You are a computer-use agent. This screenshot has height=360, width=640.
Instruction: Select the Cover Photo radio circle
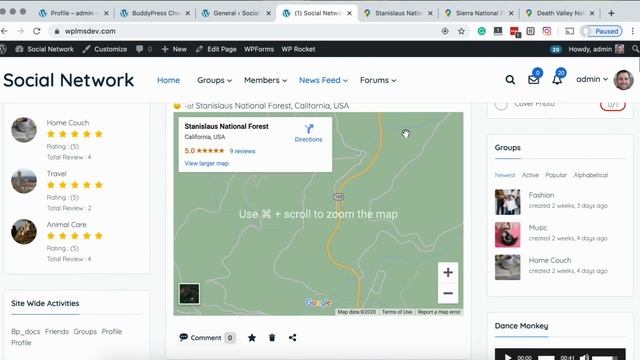[x=501, y=104]
